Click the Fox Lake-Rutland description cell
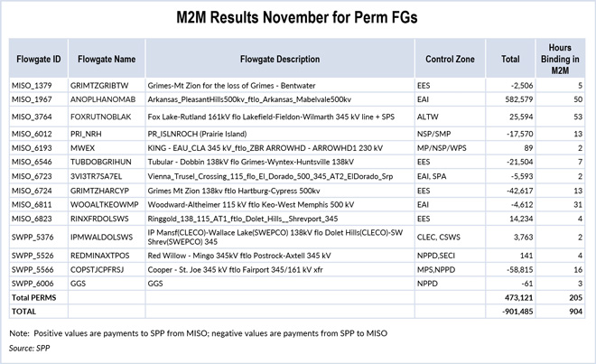 click(271, 117)
